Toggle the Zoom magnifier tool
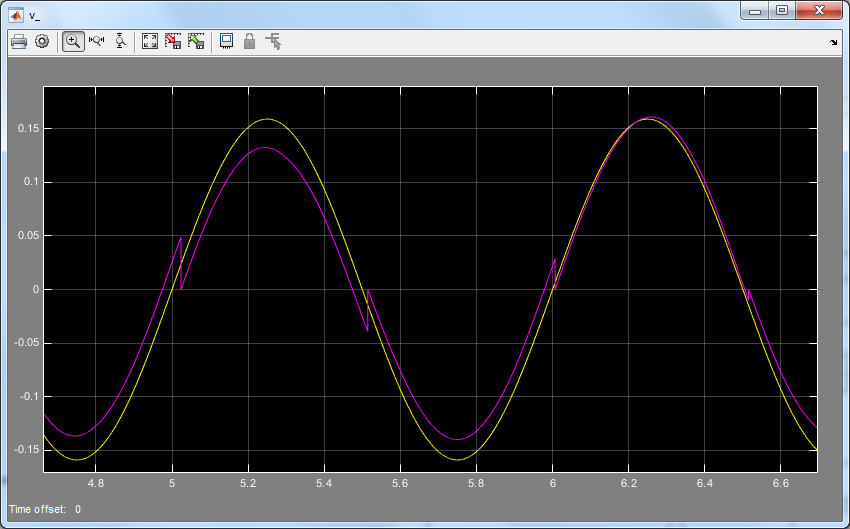This screenshot has width=850, height=529. 73,41
